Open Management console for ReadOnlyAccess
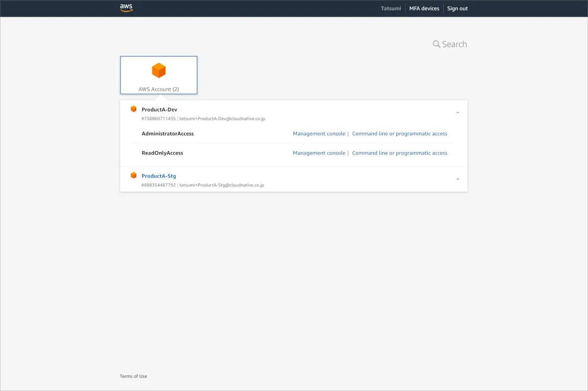The image size is (588, 391). [x=319, y=153]
